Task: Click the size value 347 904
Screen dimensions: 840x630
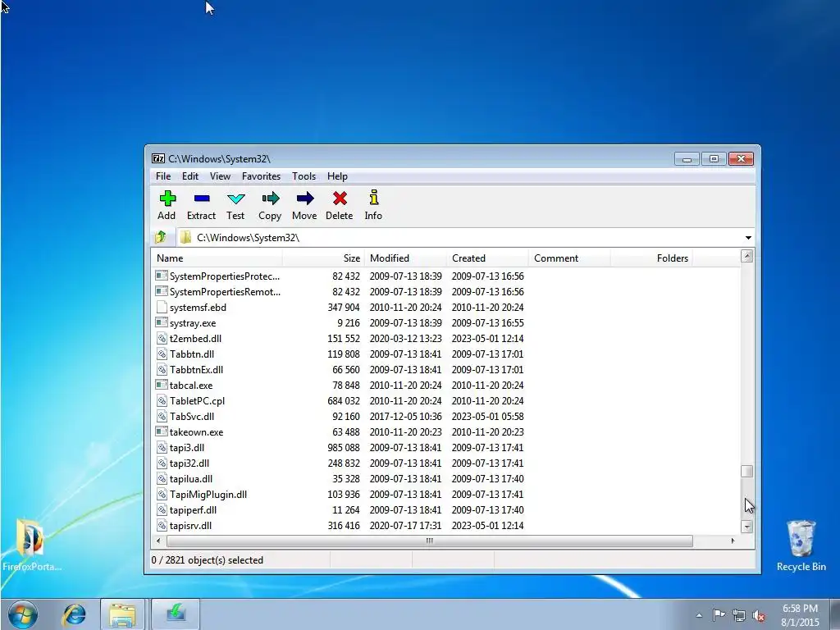Action: [344, 308]
